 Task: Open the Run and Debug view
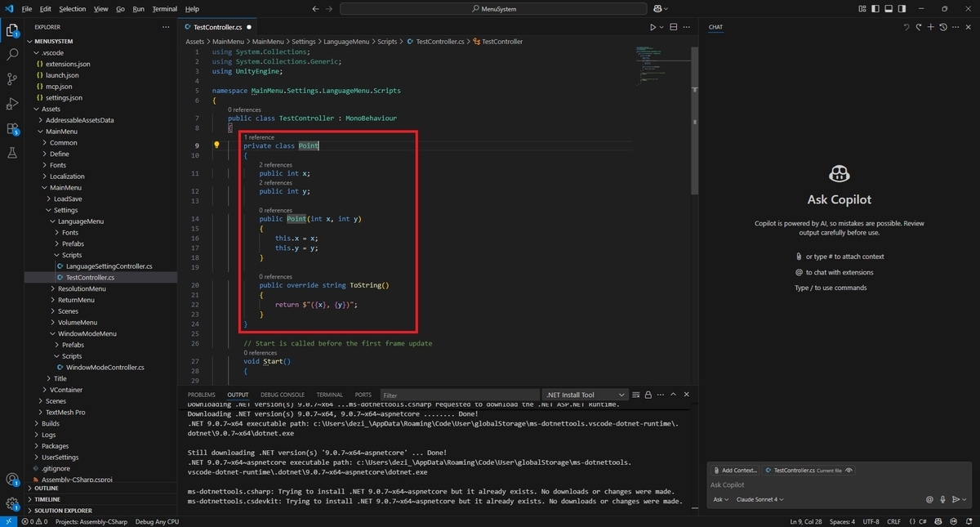12,104
